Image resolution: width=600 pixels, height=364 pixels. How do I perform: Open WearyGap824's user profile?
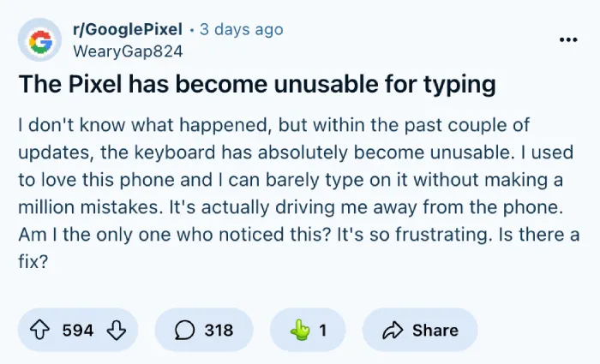tap(128, 51)
